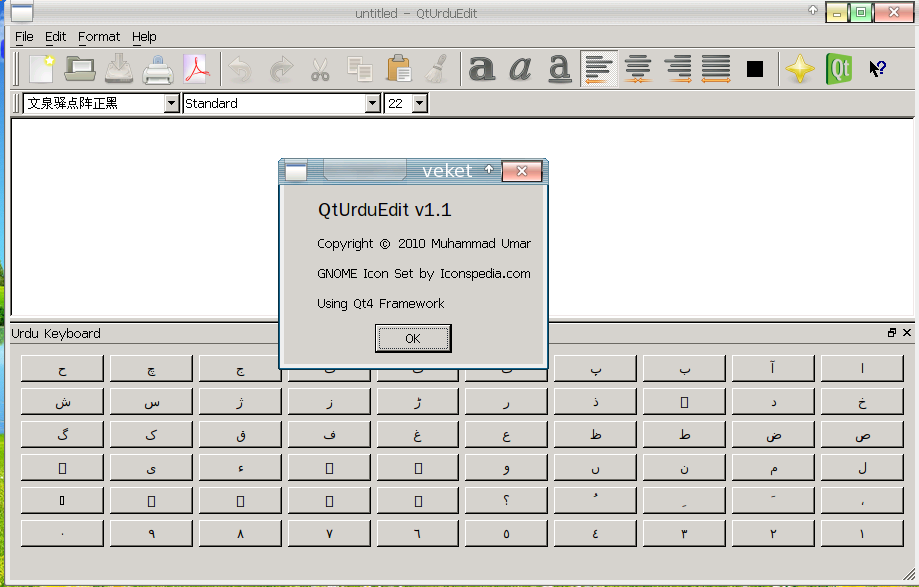919x587 pixels.
Task: Open main window menu icon in title bar
Action: 22,12
